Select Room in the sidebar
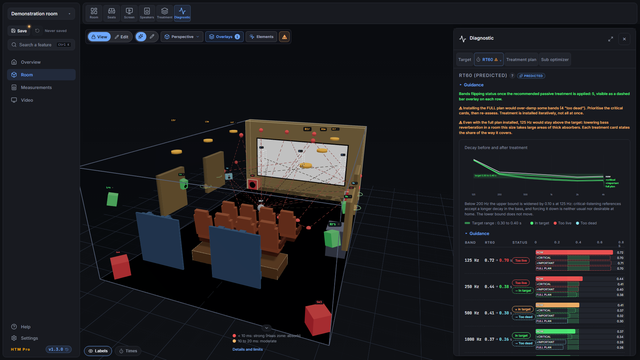 pyautogui.click(x=41, y=75)
